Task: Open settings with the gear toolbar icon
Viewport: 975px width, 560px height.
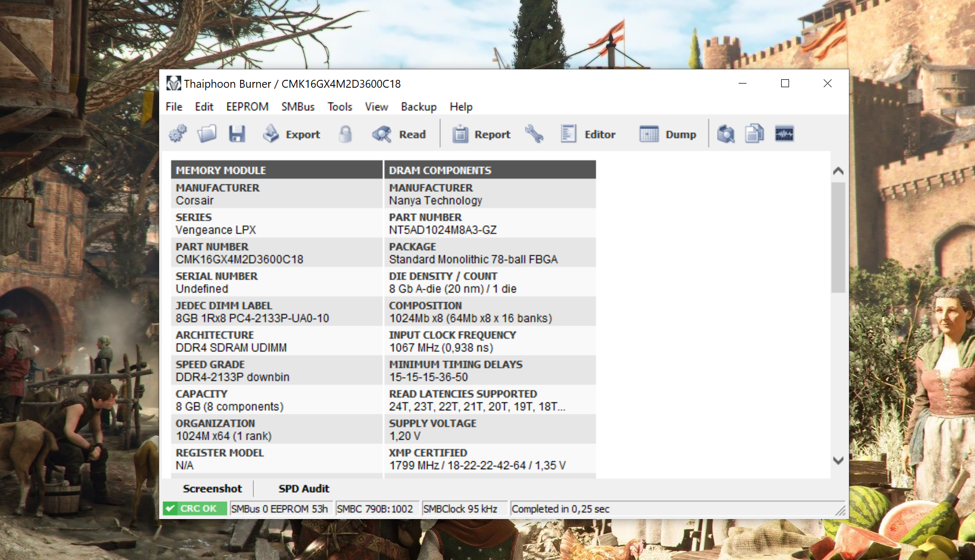Action: click(x=178, y=134)
